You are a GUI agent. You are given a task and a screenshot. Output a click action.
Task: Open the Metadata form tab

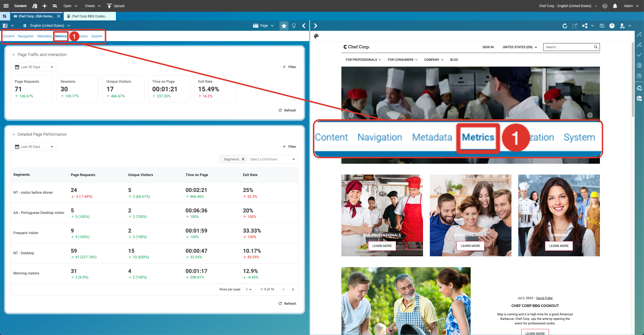pos(44,36)
